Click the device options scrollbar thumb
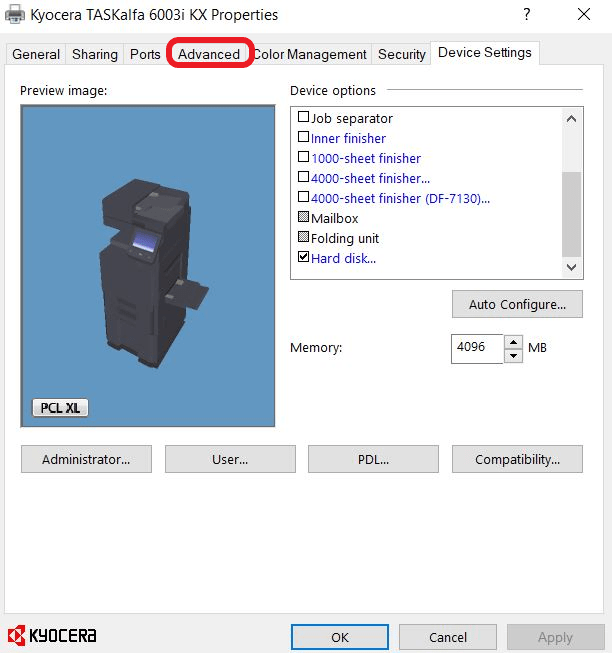Viewport: 612px width, 653px height. [x=571, y=214]
